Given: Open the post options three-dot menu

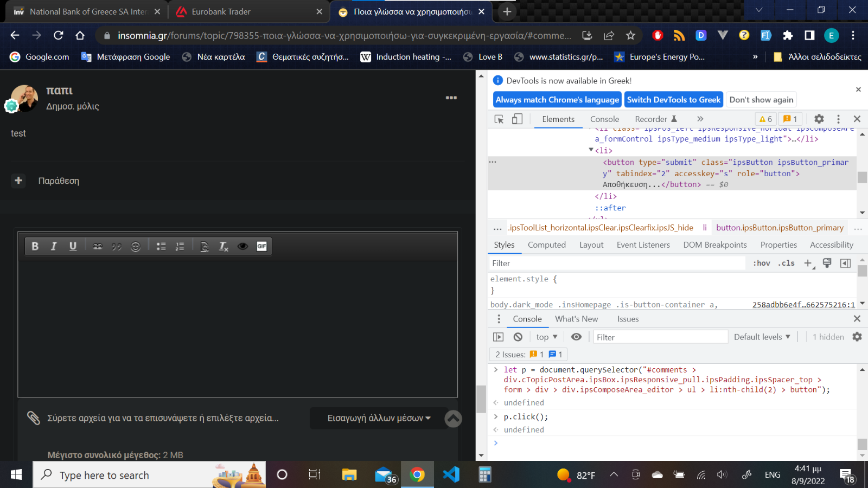Looking at the screenshot, I should pyautogui.click(x=451, y=98).
